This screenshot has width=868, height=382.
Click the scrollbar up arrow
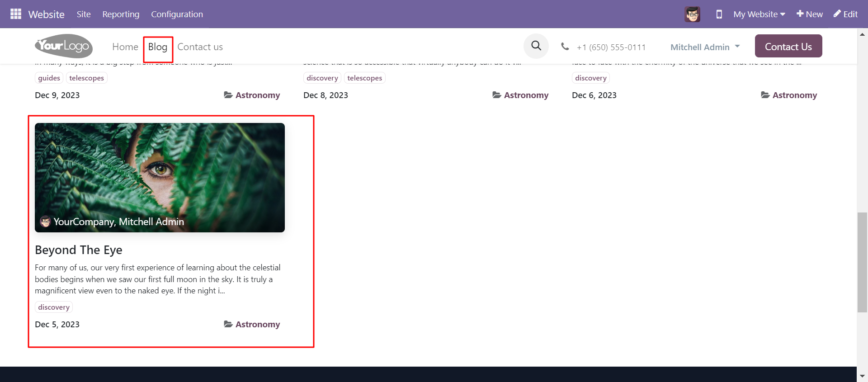pos(862,34)
